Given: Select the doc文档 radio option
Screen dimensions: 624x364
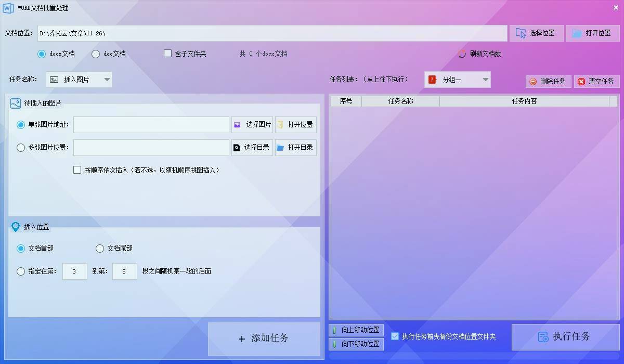Looking at the screenshot, I should (x=96, y=54).
